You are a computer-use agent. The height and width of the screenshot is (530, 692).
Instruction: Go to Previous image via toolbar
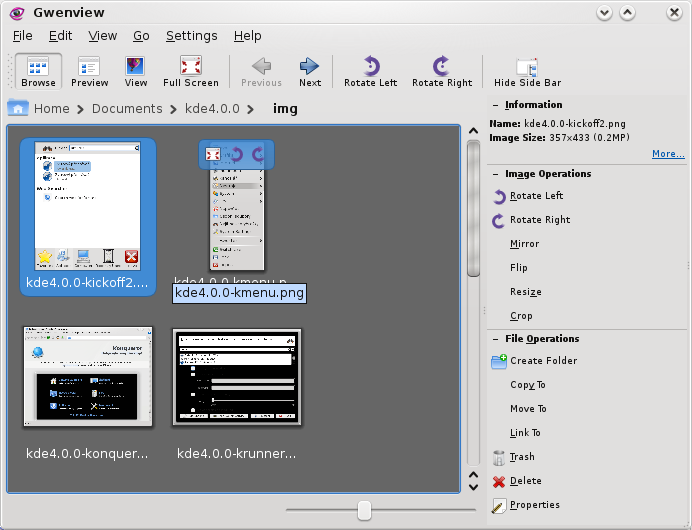coord(261,71)
